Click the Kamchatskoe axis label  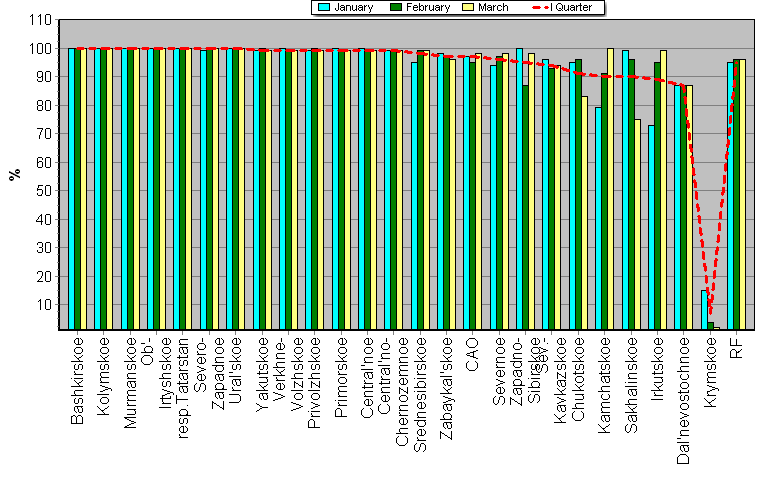[x=605, y=385]
